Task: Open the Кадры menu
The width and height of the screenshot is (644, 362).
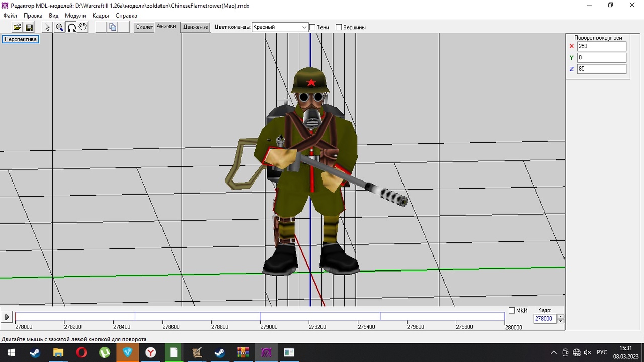Action: (x=100, y=16)
